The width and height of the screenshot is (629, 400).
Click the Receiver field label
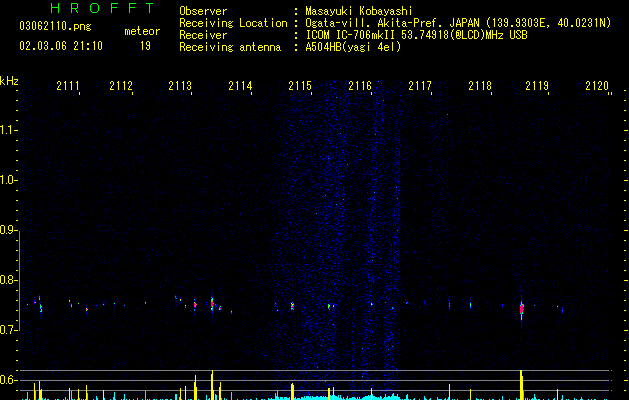tap(203, 35)
